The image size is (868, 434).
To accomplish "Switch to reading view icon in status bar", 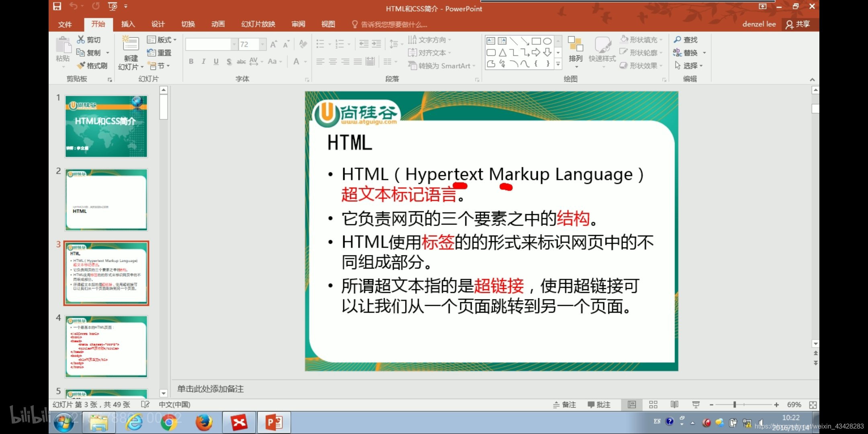I will pos(674,405).
